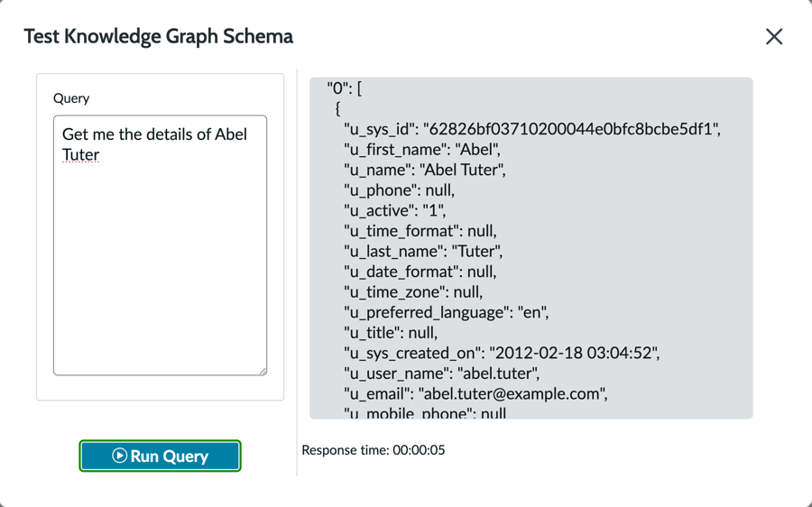Click the "u_sys_created_on" timestamp line
812x507 pixels.
click(x=502, y=354)
